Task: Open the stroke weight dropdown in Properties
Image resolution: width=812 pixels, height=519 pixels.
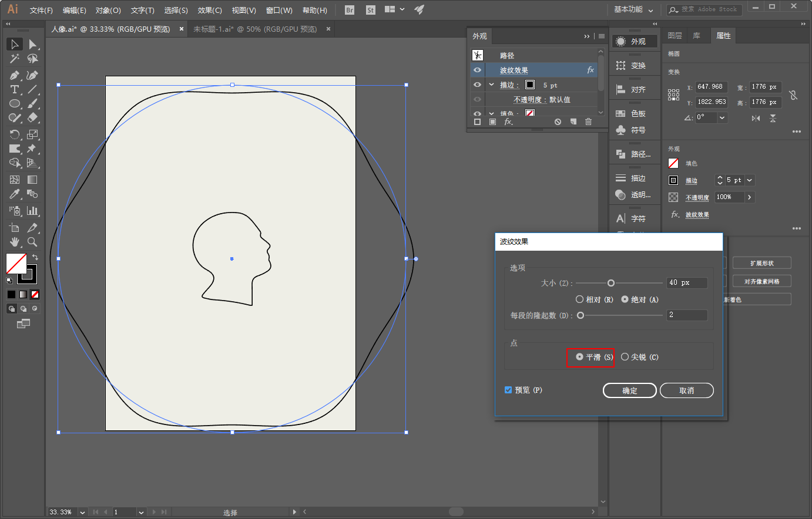Action: pyautogui.click(x=750, y=180)
